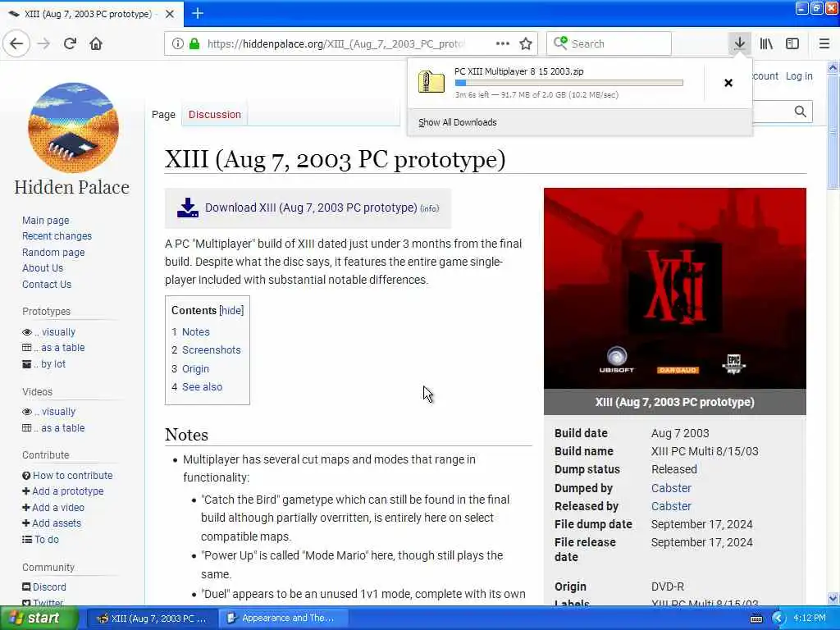
Task: Click the wiki search magnifier icon
Action: click(801, 112)
